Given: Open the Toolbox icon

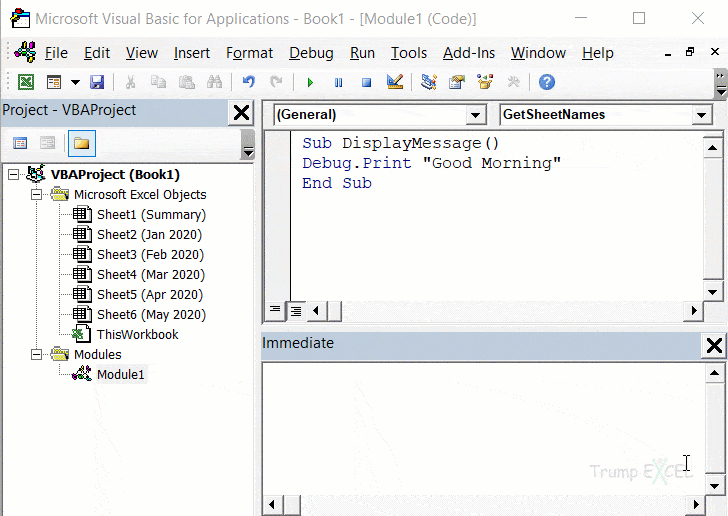Looking at the screenshot, I should coord(514,83).
